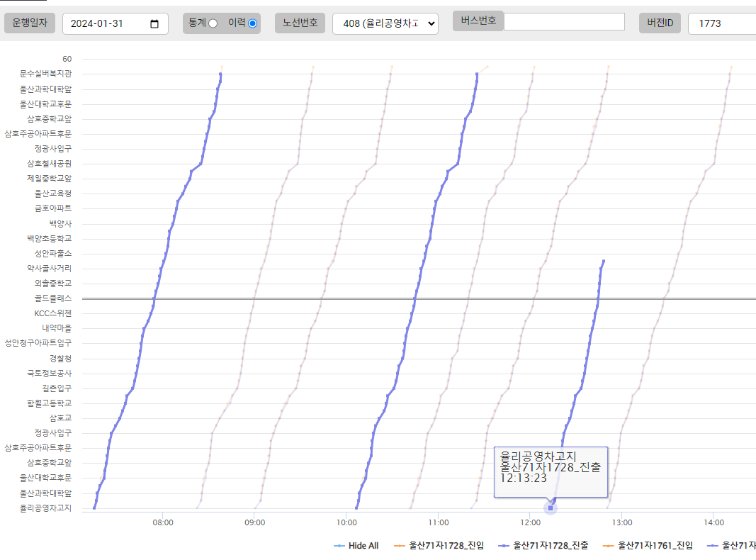The width and height of the screenshot is (756, 560).
Task: Open the calendar picker in date field
Action: (x=155, y=23)
